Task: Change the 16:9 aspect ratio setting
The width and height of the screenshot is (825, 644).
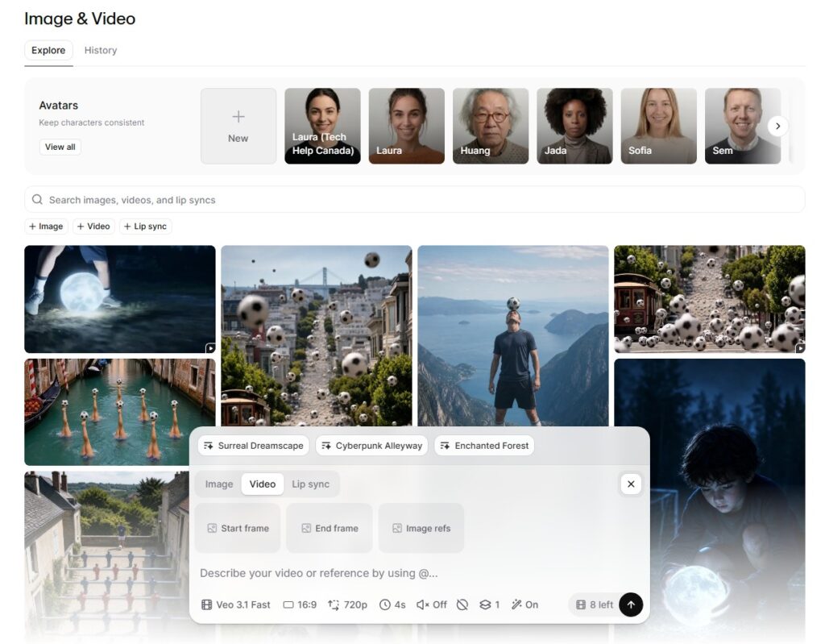Action: tap(300, 605)
